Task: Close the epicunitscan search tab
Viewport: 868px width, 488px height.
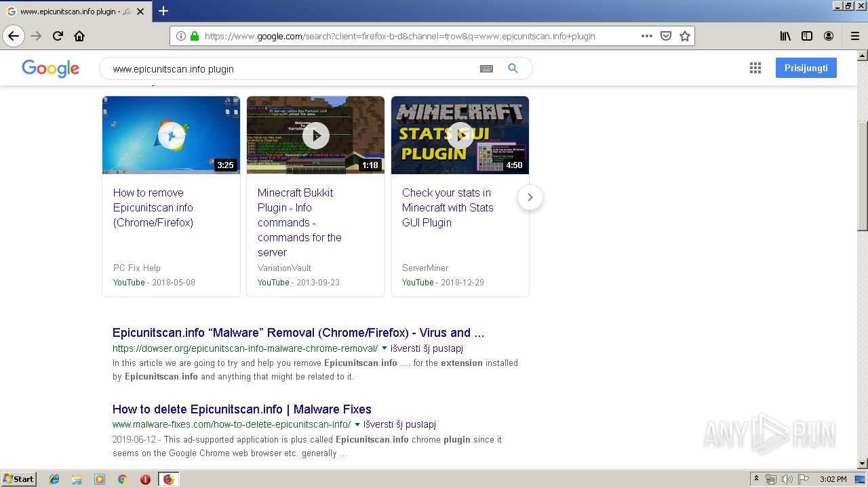Action: pos(140,12)
